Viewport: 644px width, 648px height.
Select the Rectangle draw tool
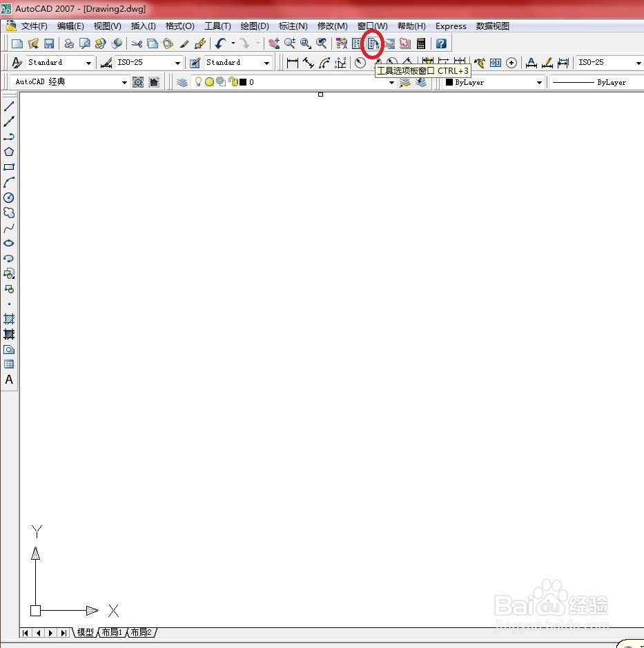(x=9, y=167)
